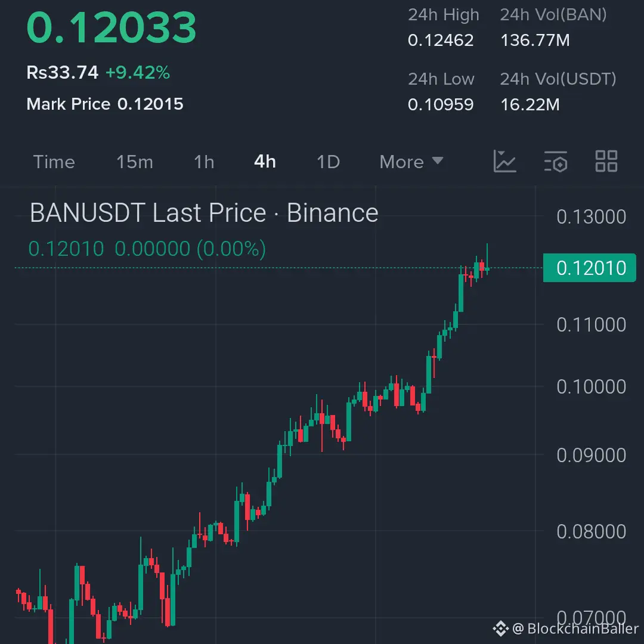
Task: Click the 0.13000 price axis label
Action: tap(591, 217)
